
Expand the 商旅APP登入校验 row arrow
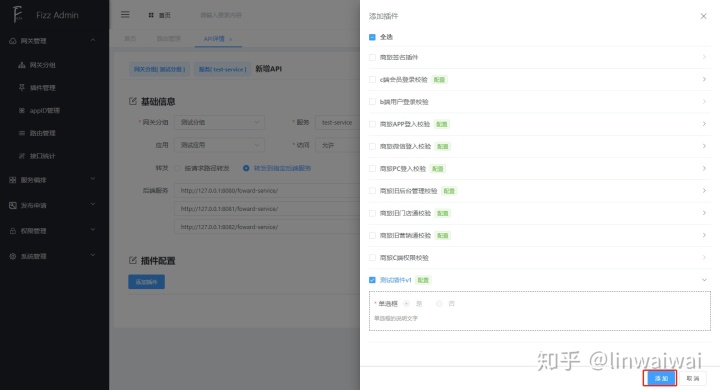coord(704,124)
